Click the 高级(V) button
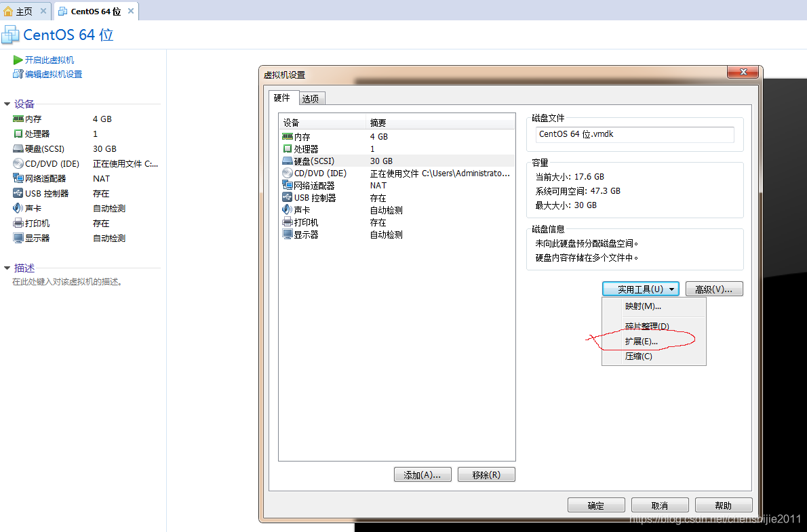 tap(714, 289)
